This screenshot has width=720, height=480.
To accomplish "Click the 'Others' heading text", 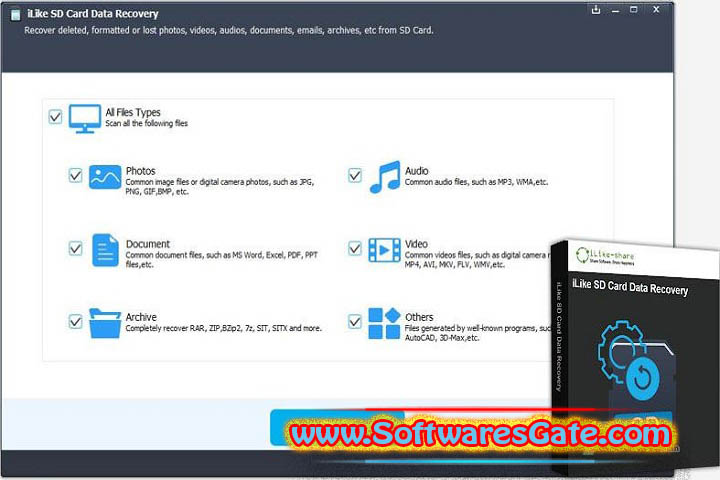I will click(419, 317).
